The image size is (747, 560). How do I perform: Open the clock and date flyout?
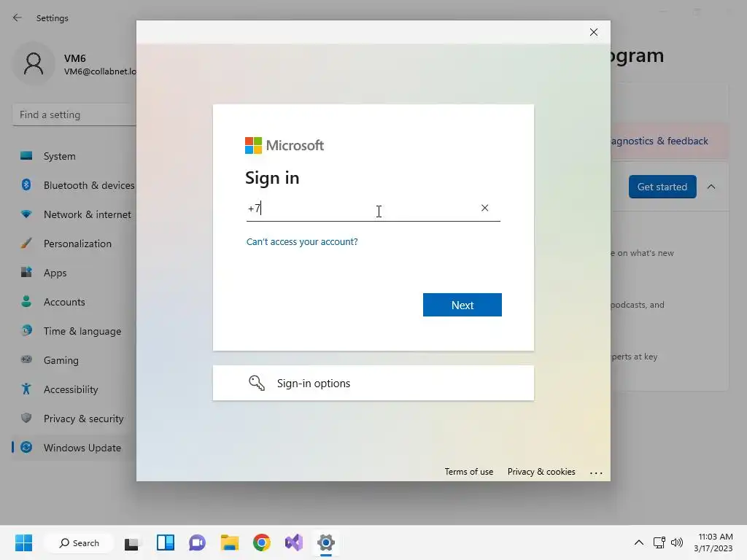tap(713, 542)
